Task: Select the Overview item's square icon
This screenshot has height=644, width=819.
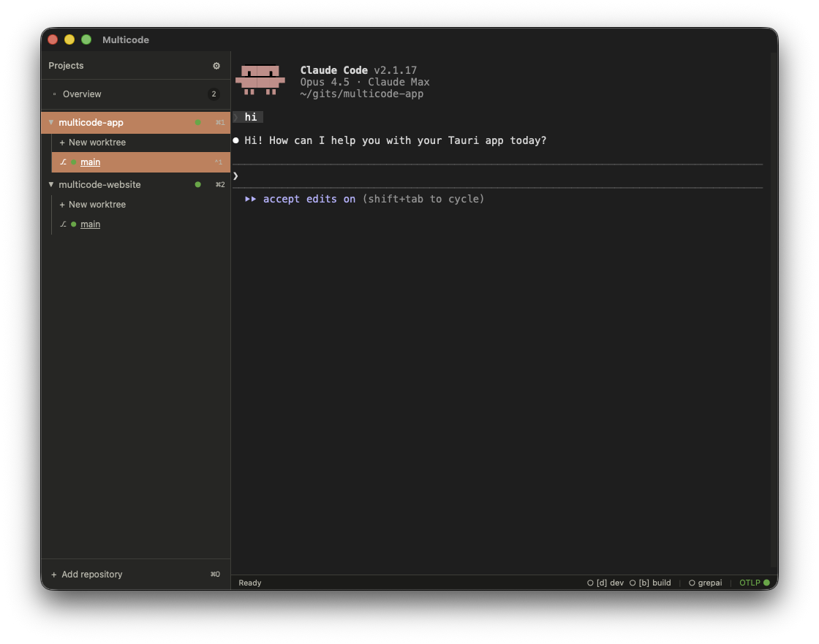Action: pyautogui.click(x=54, y=94)
